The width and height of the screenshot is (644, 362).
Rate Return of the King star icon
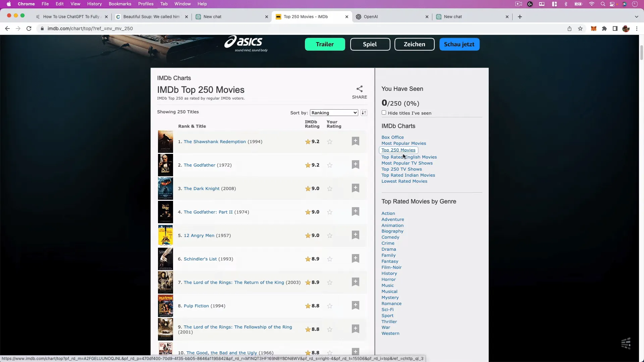[x=330, y=283]
